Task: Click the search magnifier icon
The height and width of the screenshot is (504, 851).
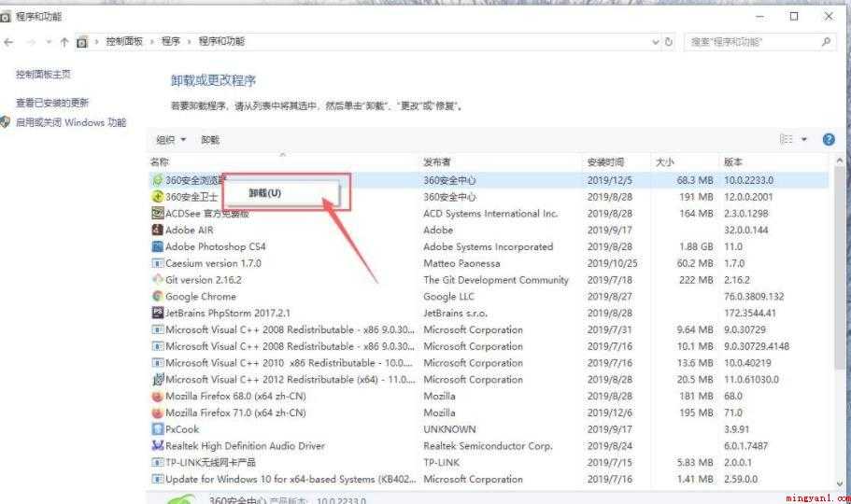Action: tap(826, 41)
